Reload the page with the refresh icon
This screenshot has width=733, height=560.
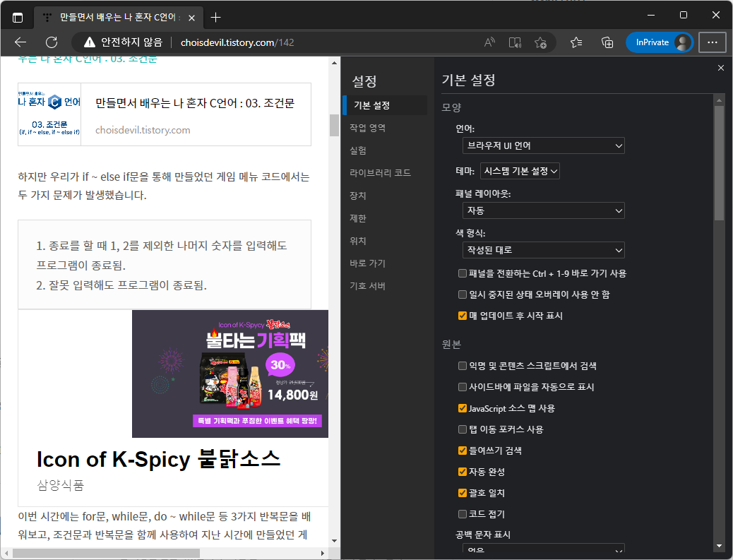click(52, 42)
